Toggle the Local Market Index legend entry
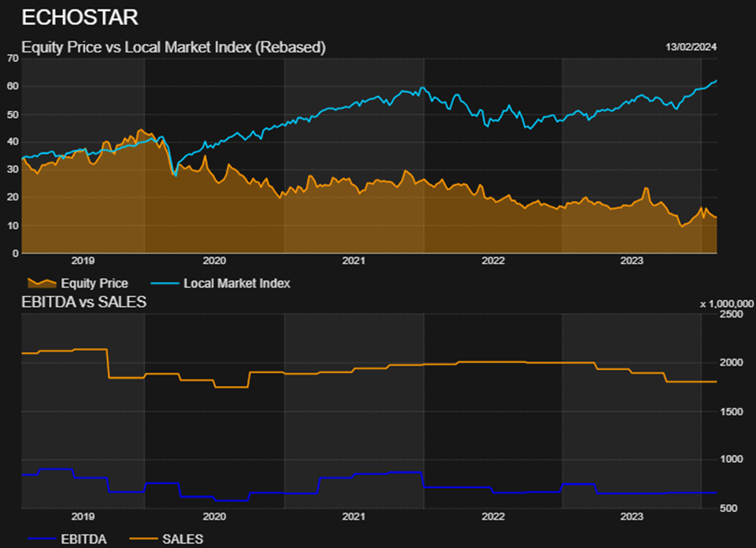Image resolution: width=756 pixels, height=548 pixels. coord(221,283)
